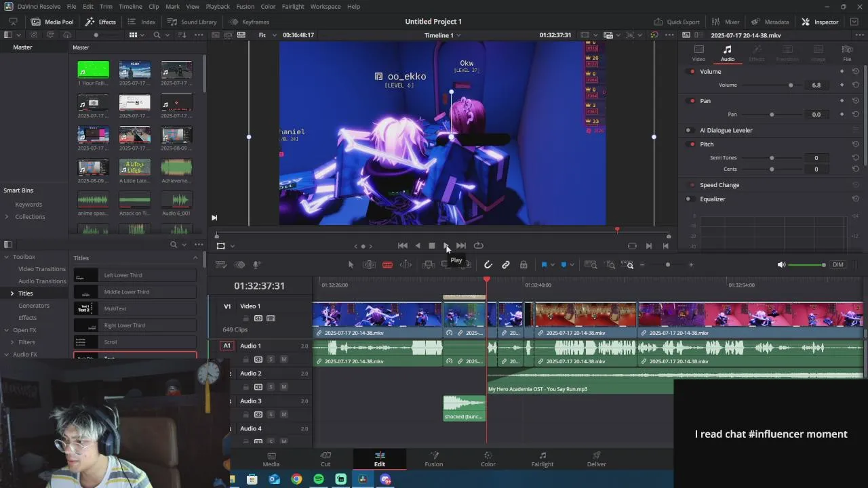868x488 pixels.
Task: Toggle the timeline Snapping magnet icon
Action: pos(488,265)
